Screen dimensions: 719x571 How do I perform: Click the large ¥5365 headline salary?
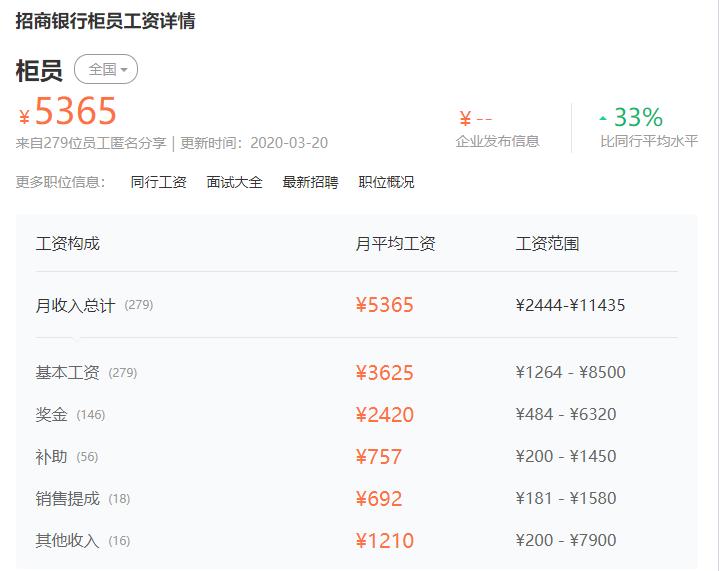click(x=68, y=111)
